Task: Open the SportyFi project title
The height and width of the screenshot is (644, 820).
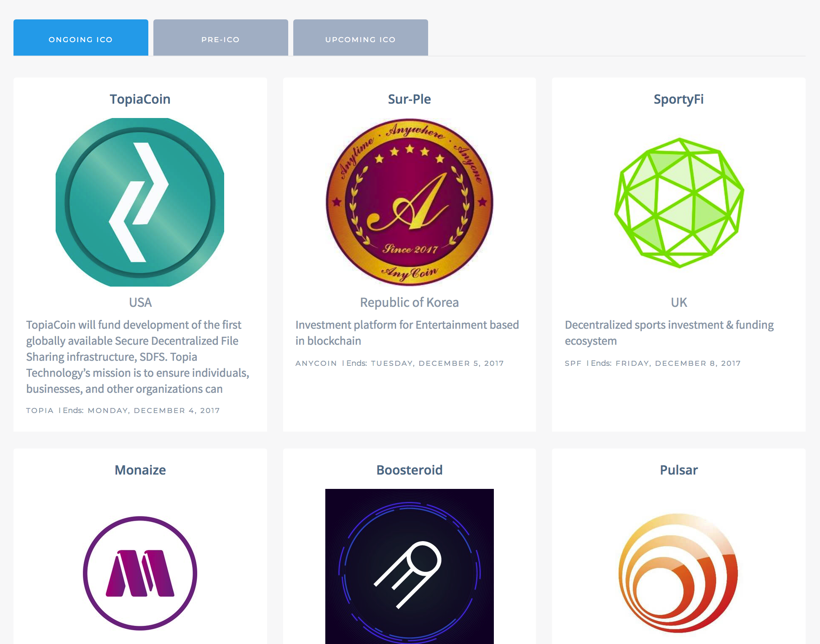Action: click(678, 99)
